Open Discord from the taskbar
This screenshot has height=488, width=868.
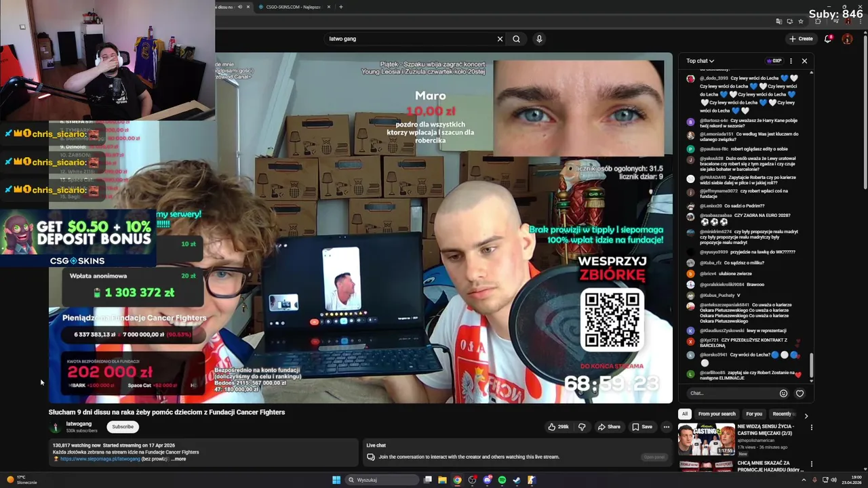[487, 480]
